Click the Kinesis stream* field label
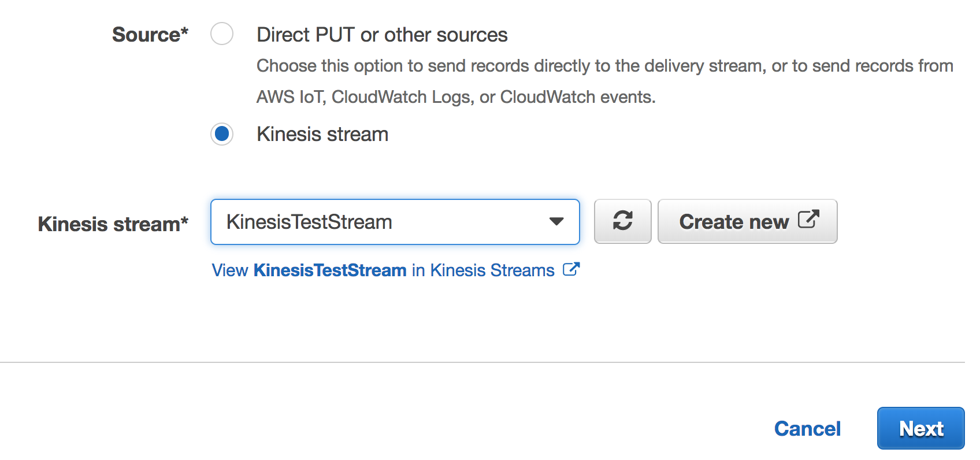980x460 pixels. (113, 224)
